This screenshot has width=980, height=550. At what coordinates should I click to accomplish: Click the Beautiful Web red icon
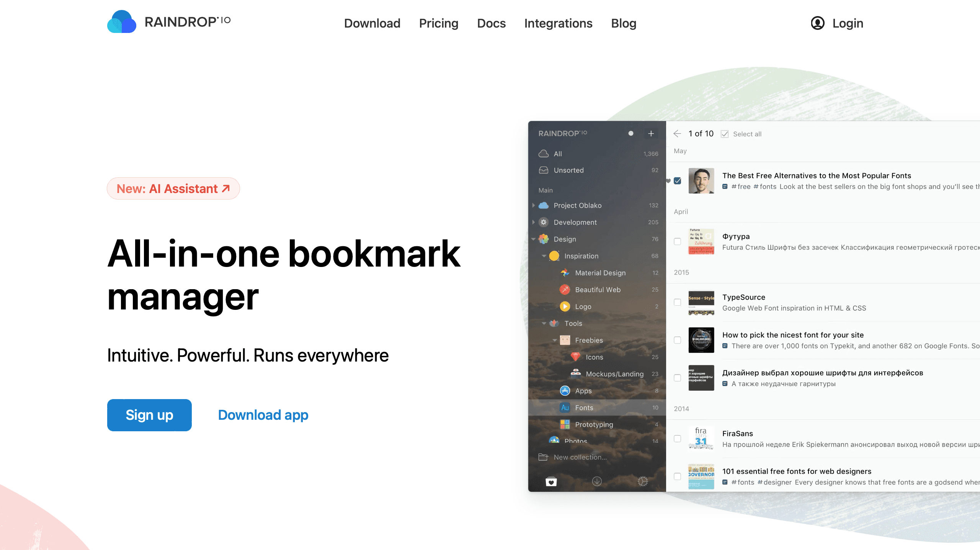pyautogui.click(x=565, y=290)
